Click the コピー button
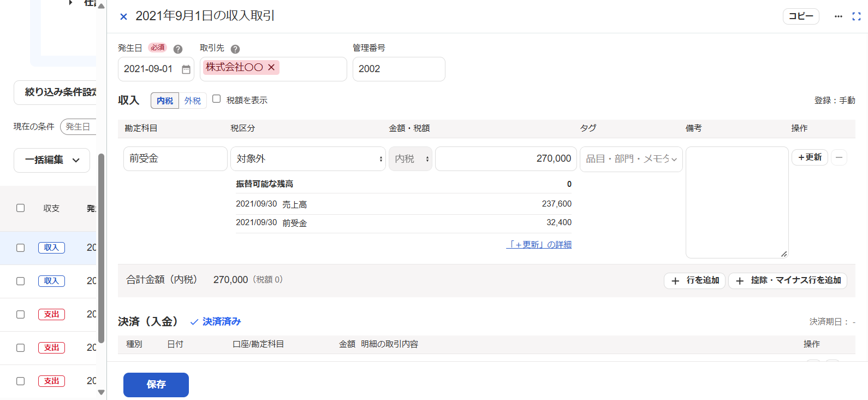 (x=801, y=16)
